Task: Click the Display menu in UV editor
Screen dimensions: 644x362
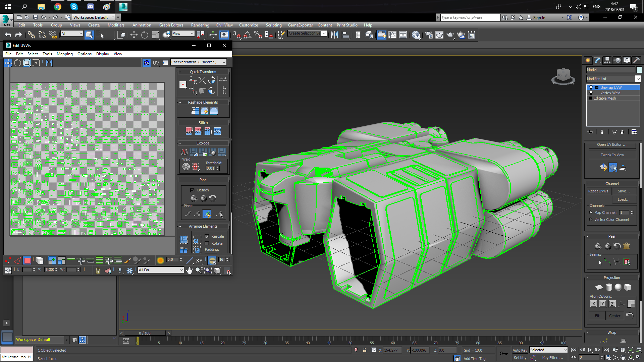Action: coord(102,54)
